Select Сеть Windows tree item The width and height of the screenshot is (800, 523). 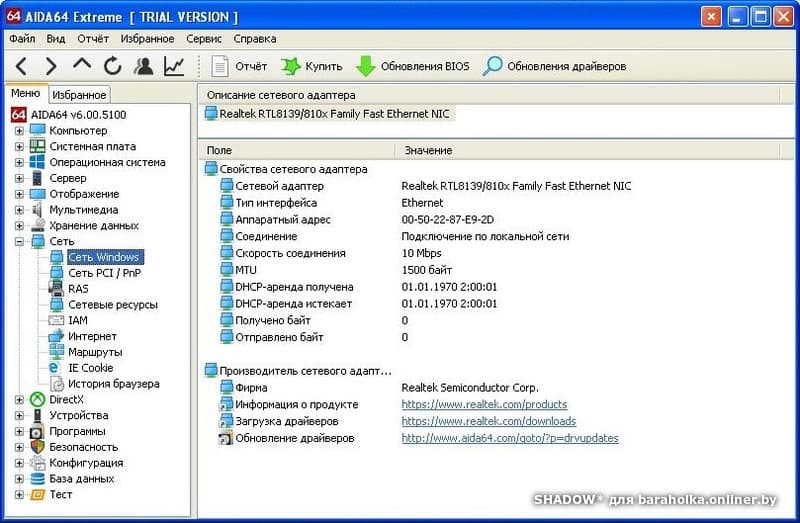(x=105, y=257)
